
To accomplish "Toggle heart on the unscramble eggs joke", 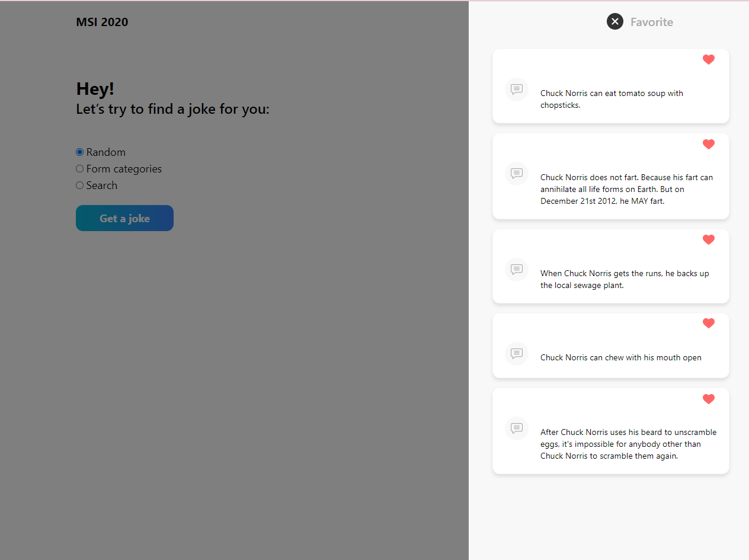I will point(709,399).
